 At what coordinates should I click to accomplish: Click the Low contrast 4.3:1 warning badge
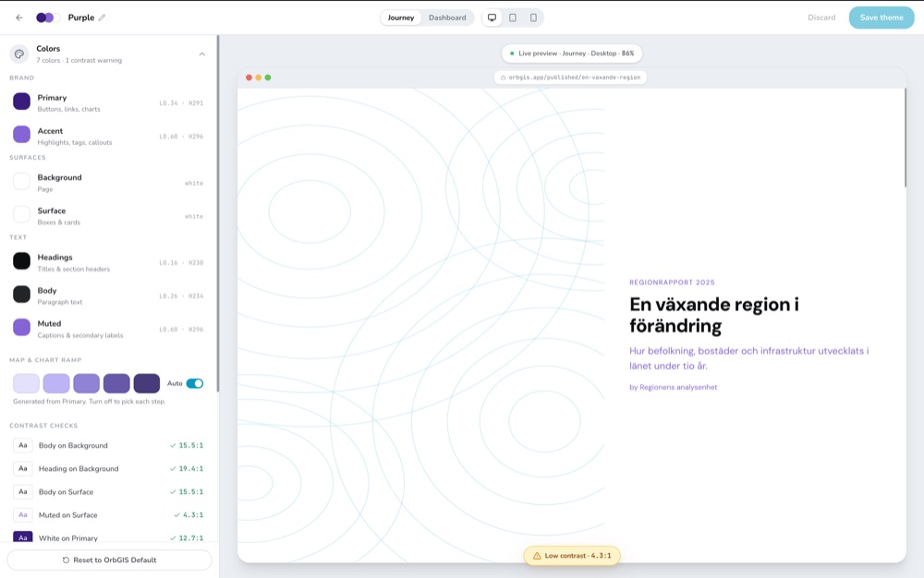[572, 556]
